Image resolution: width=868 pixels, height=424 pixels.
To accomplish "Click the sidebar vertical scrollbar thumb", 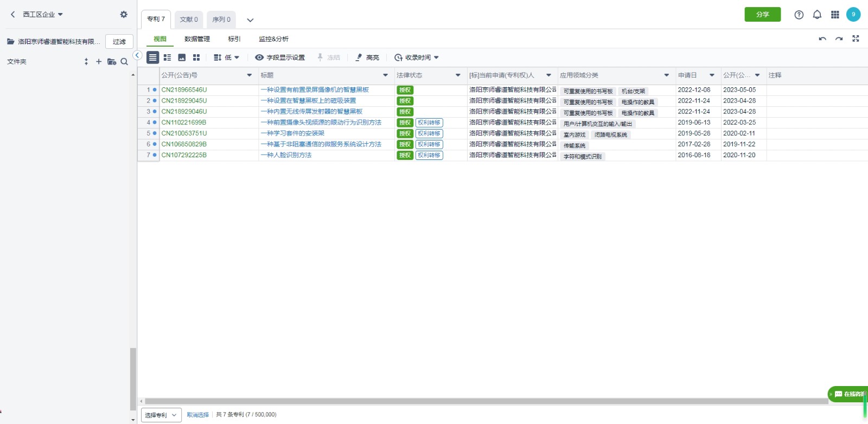I will click(133, 379).
